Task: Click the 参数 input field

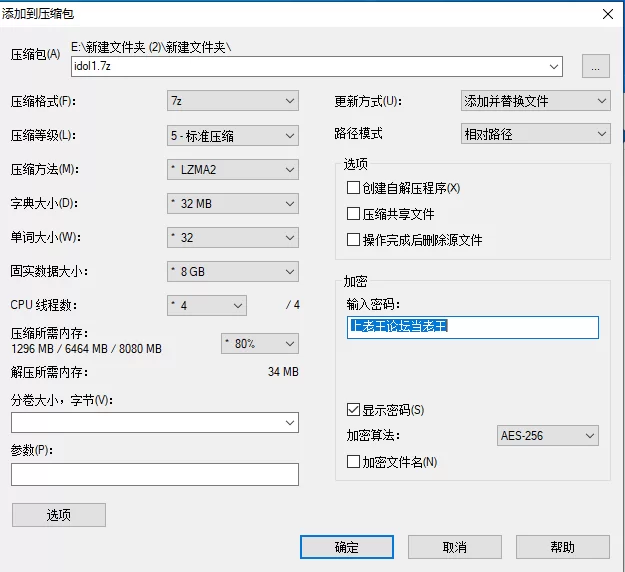Action: (155, 474)
